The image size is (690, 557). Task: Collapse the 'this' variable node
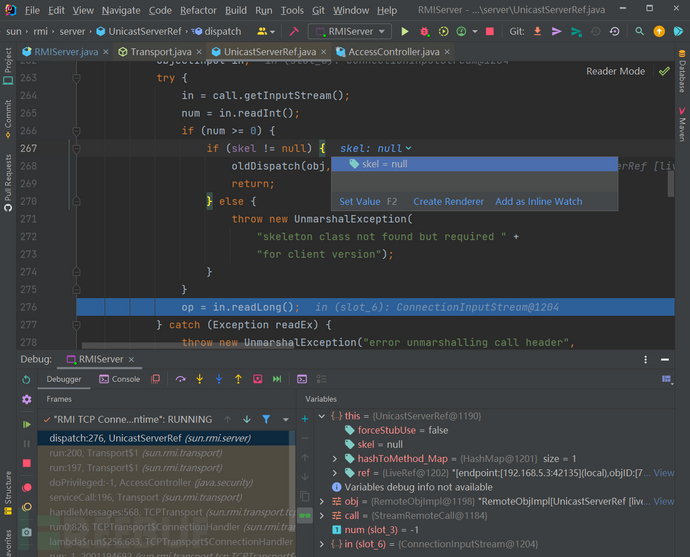pos(322,416)
